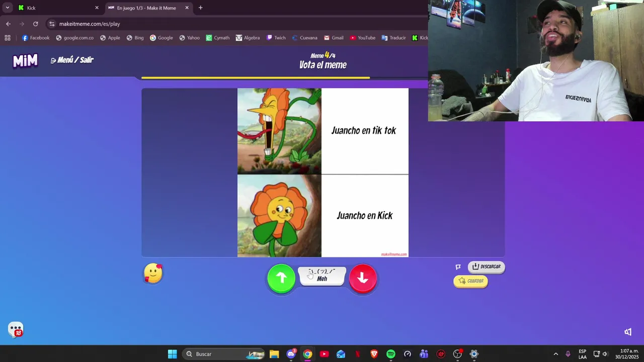Open the Google bookmark

[161, 38]
